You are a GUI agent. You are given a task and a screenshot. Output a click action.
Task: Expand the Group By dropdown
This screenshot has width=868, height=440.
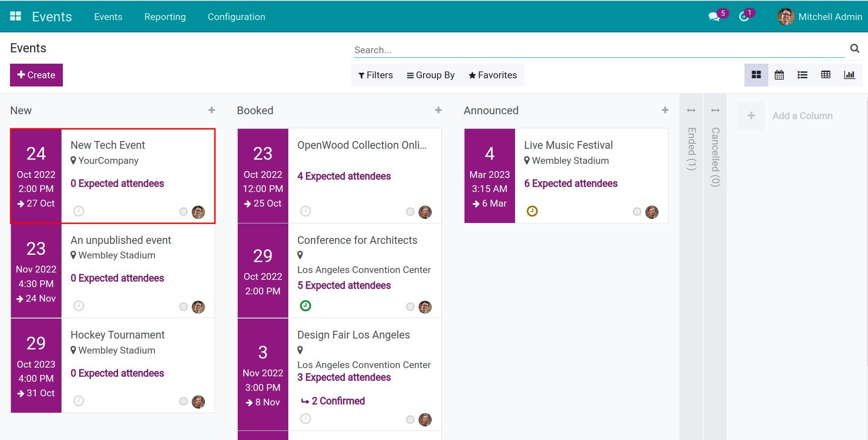click(431, 75)
